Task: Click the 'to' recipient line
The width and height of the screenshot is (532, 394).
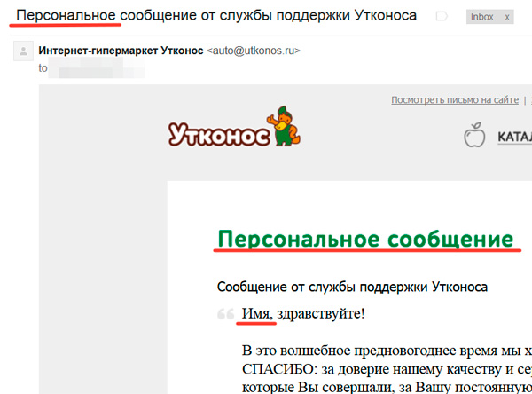Action: (43, 67)
